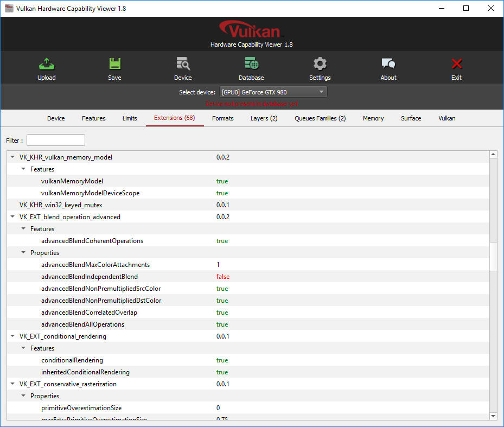
Task: Click 'Device not present in database yet' message
Action: coord(252,104)
